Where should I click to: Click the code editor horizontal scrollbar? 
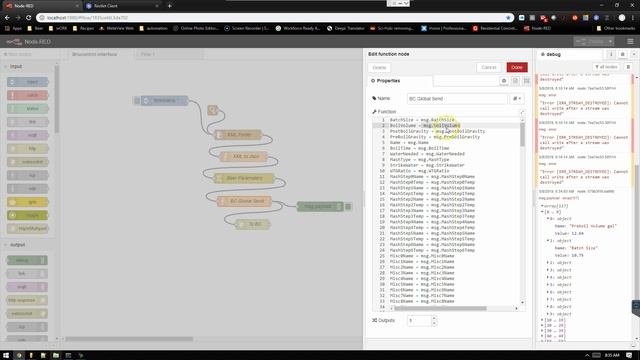click(x=441, y=308)
